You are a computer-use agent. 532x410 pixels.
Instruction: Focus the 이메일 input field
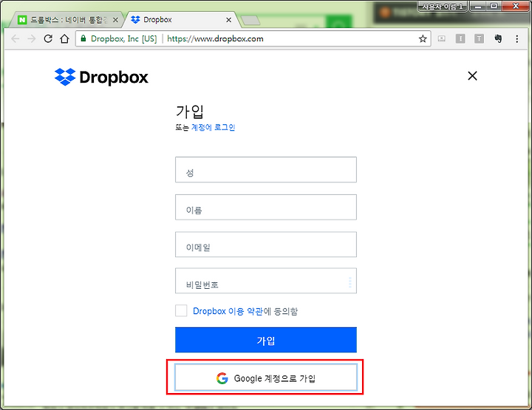(x=266, y=245)
